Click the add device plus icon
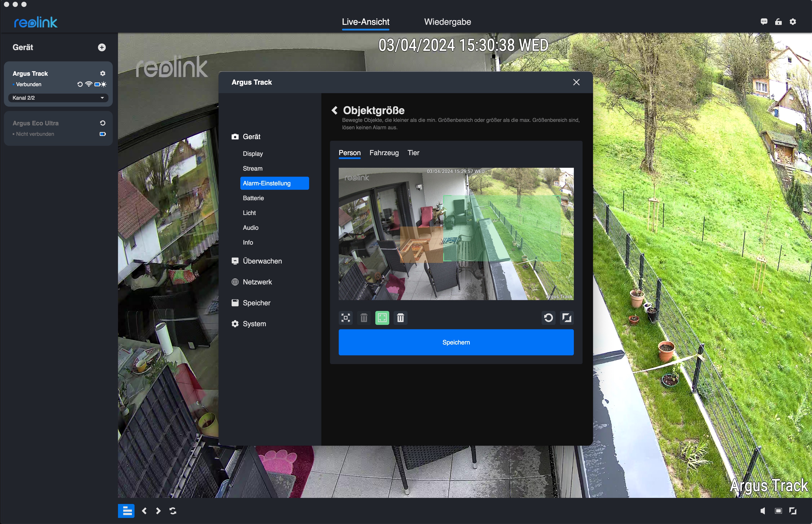Image resolution: width=812 pixels, height=524 pixels. (x=102, y=47)
